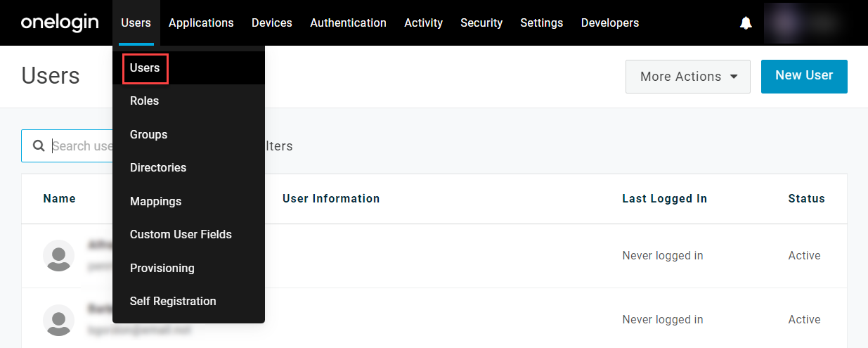Viewport: 868px width, 348px height.
Task: Click the Users page heading
Action: click(51, 76)
